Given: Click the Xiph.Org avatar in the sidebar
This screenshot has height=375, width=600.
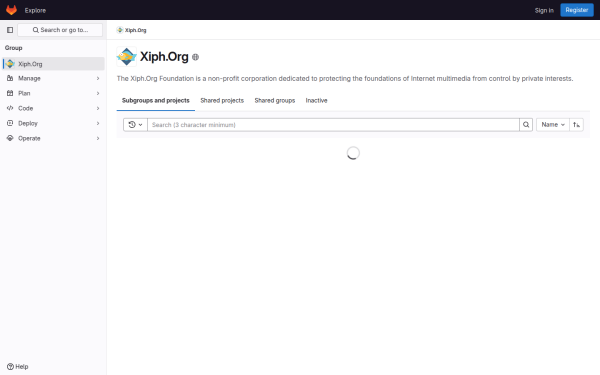Looking at the screenshot, I should (10, 64).
